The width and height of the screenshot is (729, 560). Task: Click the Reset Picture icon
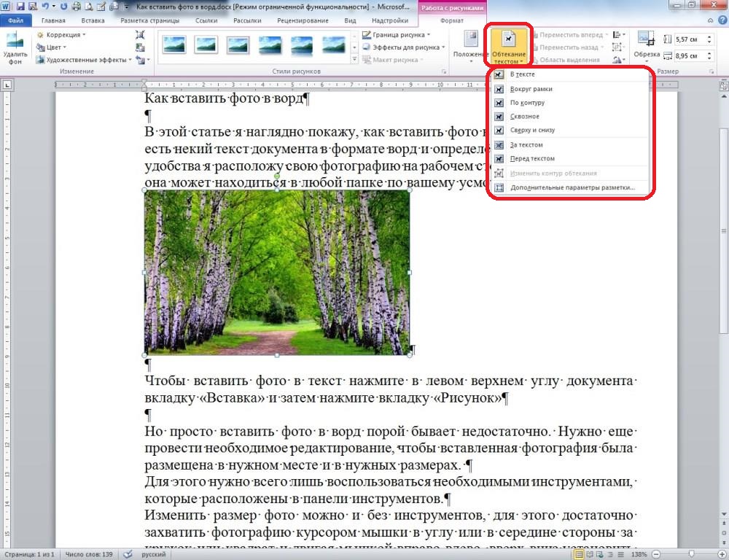[x=141, y=60]
